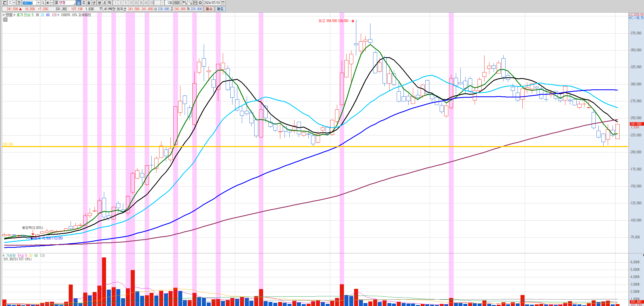Click the data table grid icon under legend
Image resolution: width=644 pixels, height=306 pixels.
point(5,19)
